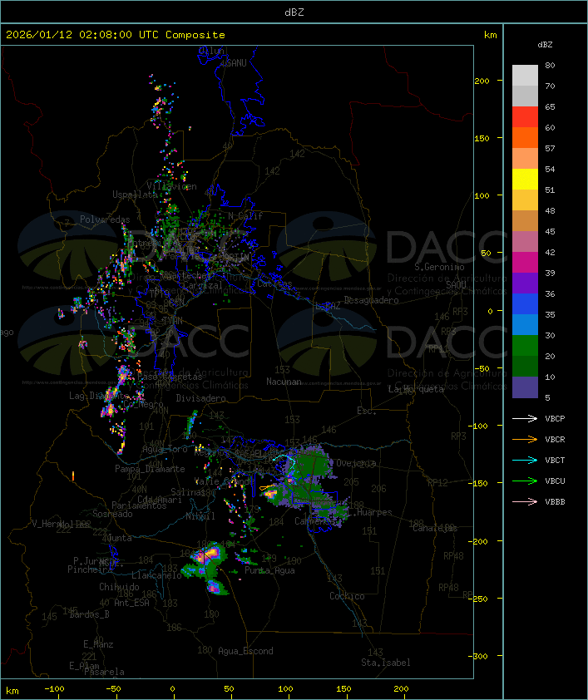
Task: Click the 2026/01/12 02:08:00 UTC Composite timestamp
Action: (x=116, y=35)
